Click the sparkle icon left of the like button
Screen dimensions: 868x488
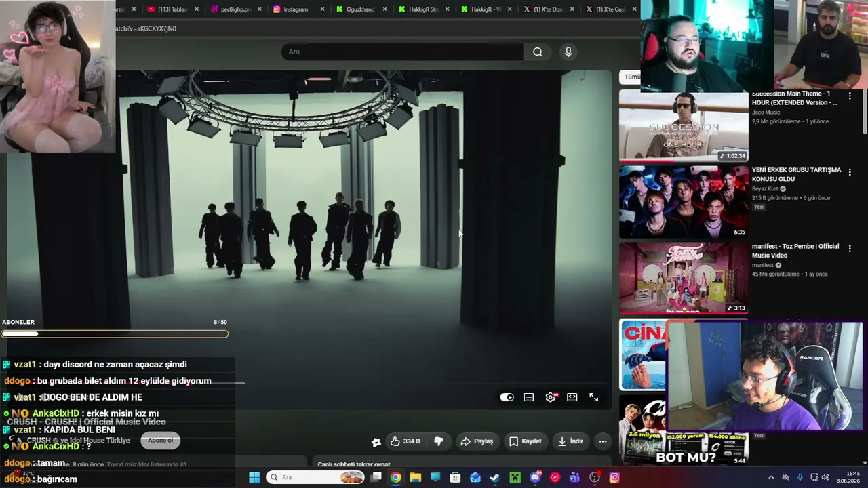click(x=376, y=442)
